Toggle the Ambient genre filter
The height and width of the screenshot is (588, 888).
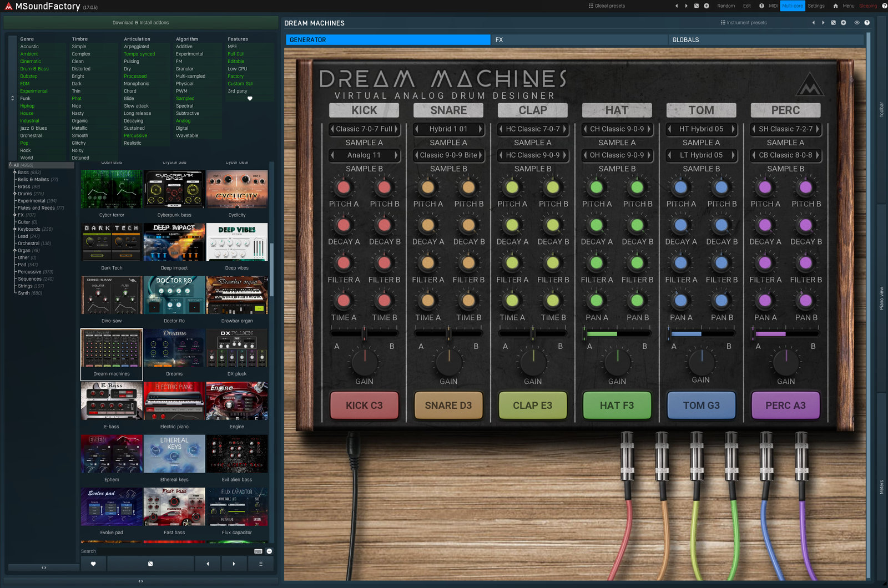pos(29,54)
